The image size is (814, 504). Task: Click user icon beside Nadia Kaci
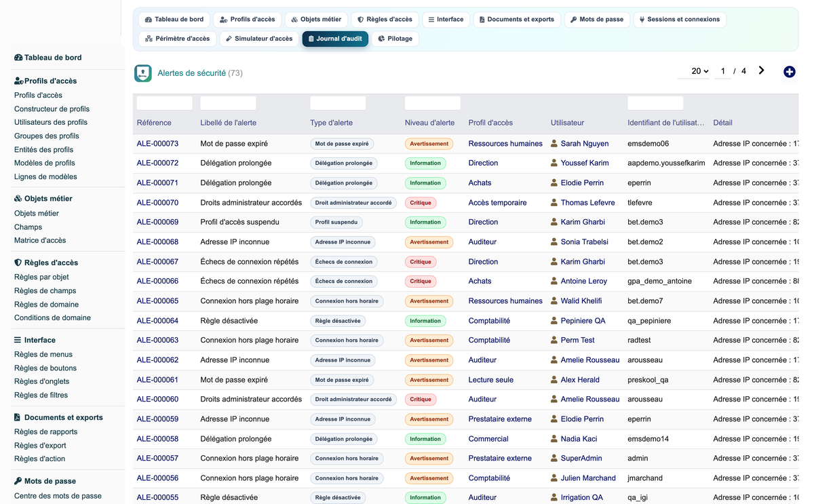554,439
